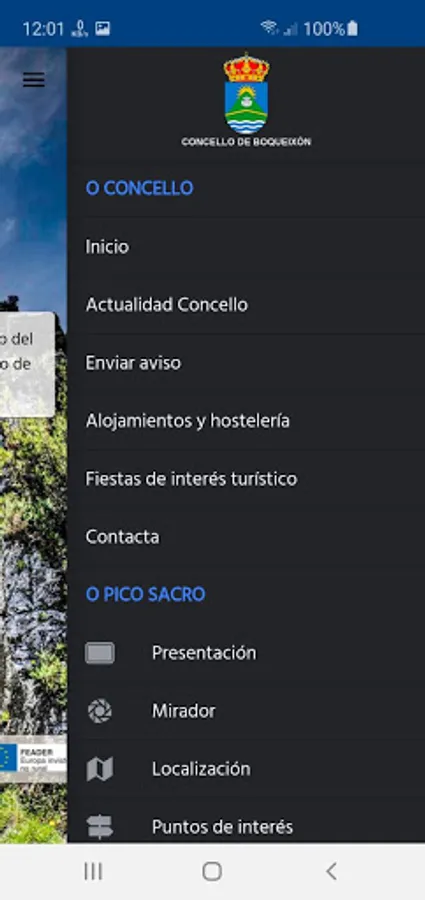Tap the Android home button icon
425x900 pixels.
tap(212, 871)
